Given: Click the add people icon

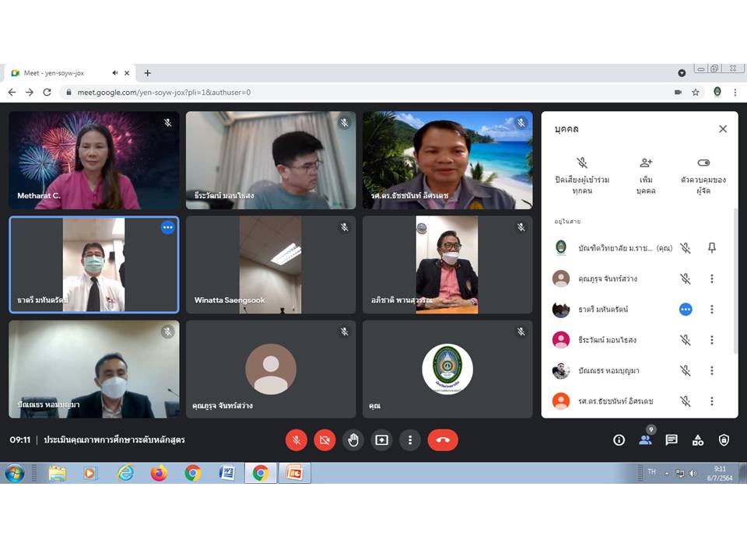Looking at the screenshot, I should coord(646,163).
